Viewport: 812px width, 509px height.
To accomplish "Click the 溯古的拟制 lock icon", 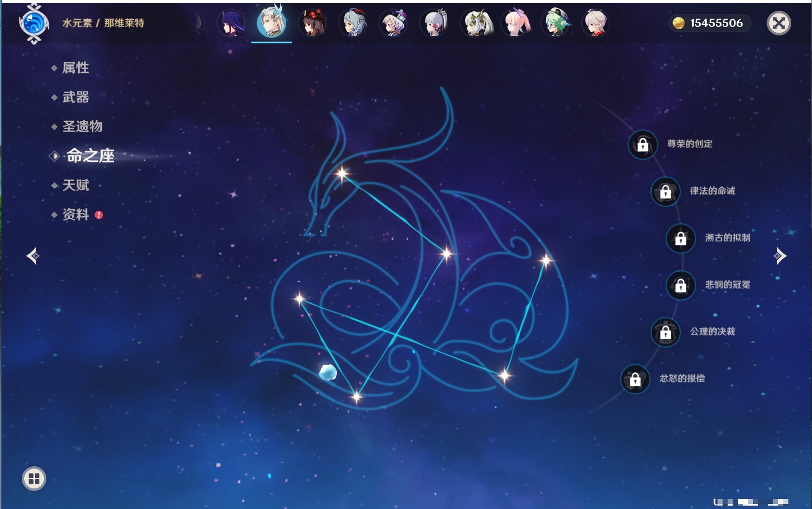I will click(x=680, y=238).
